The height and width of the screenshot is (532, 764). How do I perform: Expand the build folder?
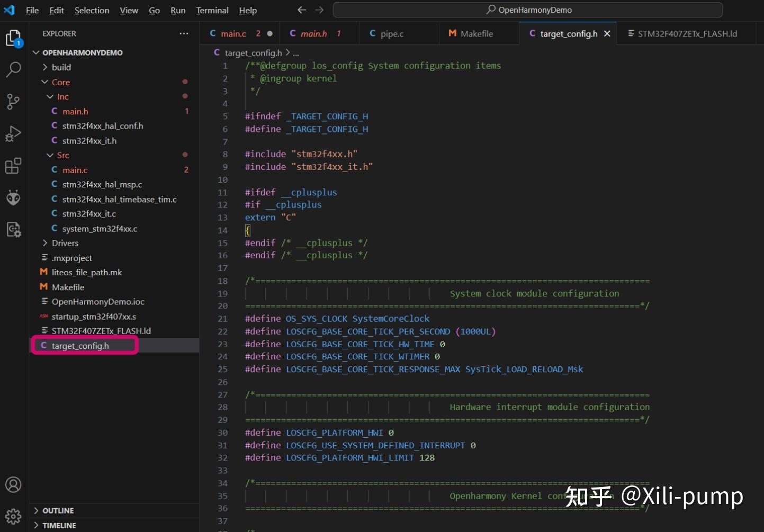pos(61,67)
